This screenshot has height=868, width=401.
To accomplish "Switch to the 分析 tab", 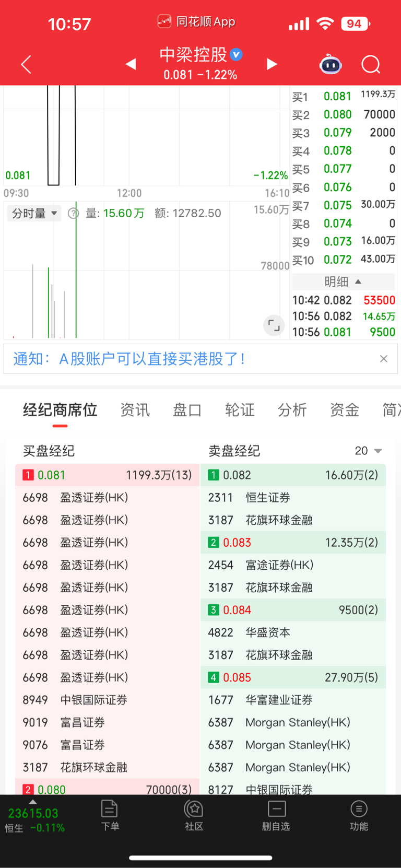I will 292,410.
